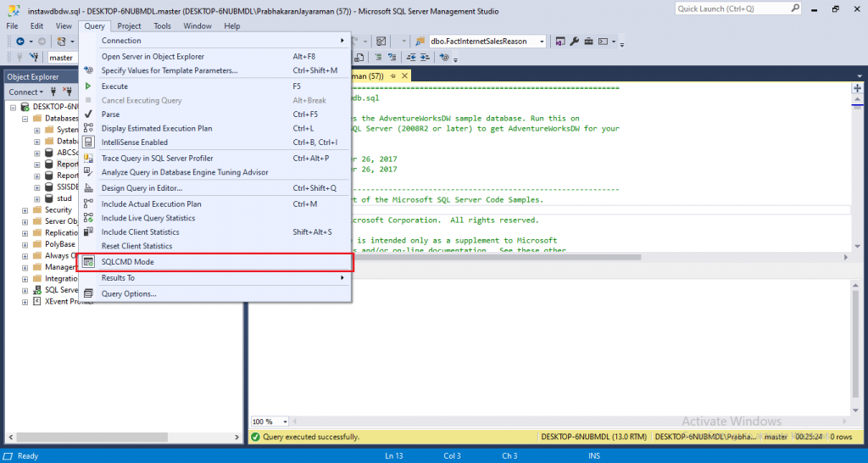This screenshot has width=868, height=463.
Task: Open the File menu
Action: tap(12, 26)
